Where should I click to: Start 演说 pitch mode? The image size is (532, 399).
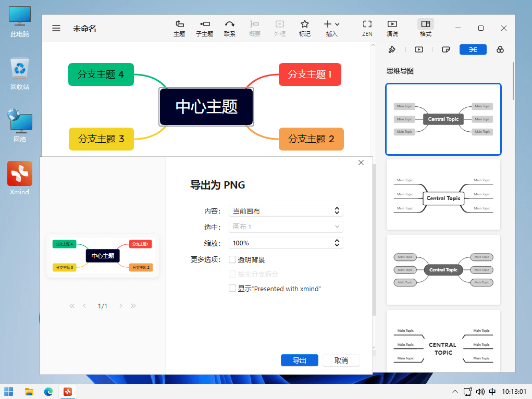[x=392, y=29]
